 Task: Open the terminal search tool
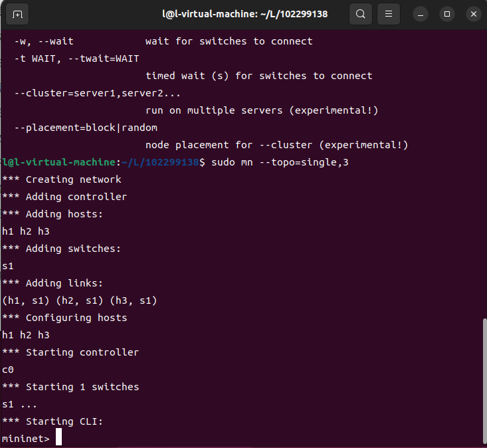360,14
